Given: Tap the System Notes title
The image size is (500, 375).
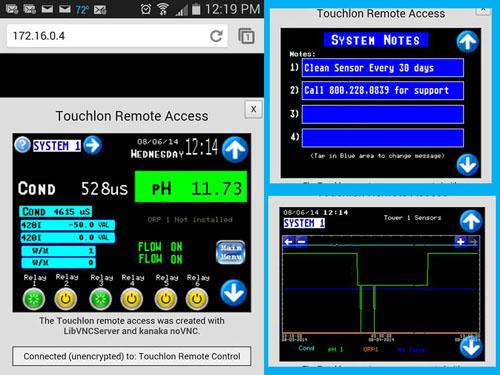Looking at the screenshot, I should (376, 40).
